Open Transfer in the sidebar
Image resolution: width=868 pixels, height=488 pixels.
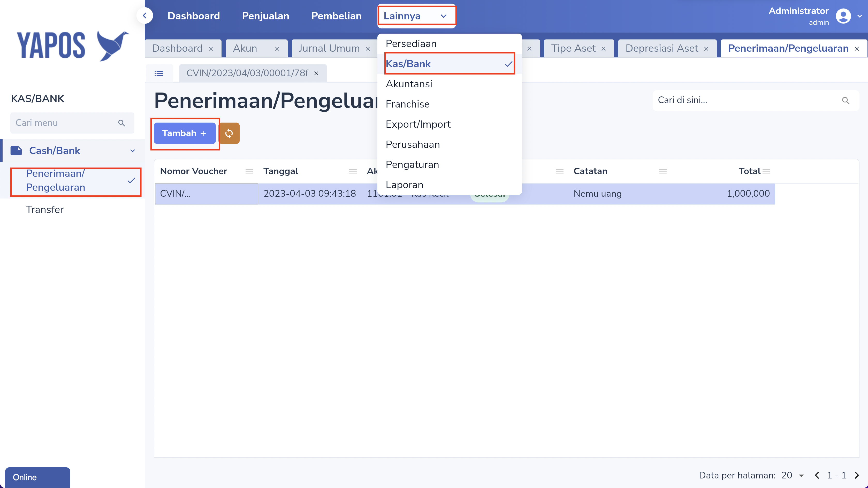[x=44, y=210]
